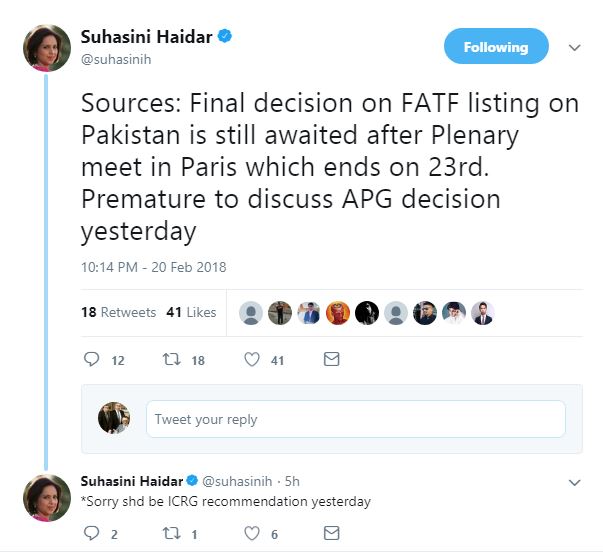View the 18 Retweets list

(x=118, y=312)
